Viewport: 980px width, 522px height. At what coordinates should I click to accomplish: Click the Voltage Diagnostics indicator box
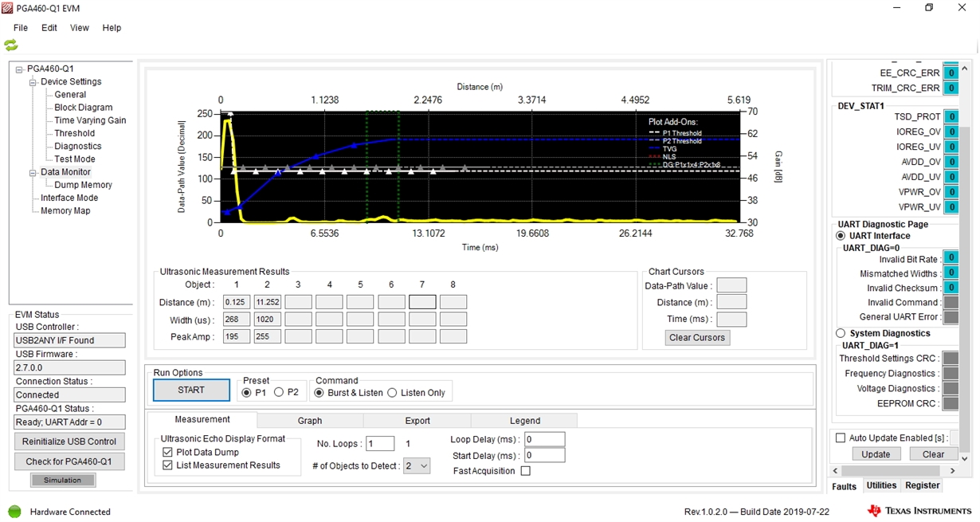[x=951, y=389]
